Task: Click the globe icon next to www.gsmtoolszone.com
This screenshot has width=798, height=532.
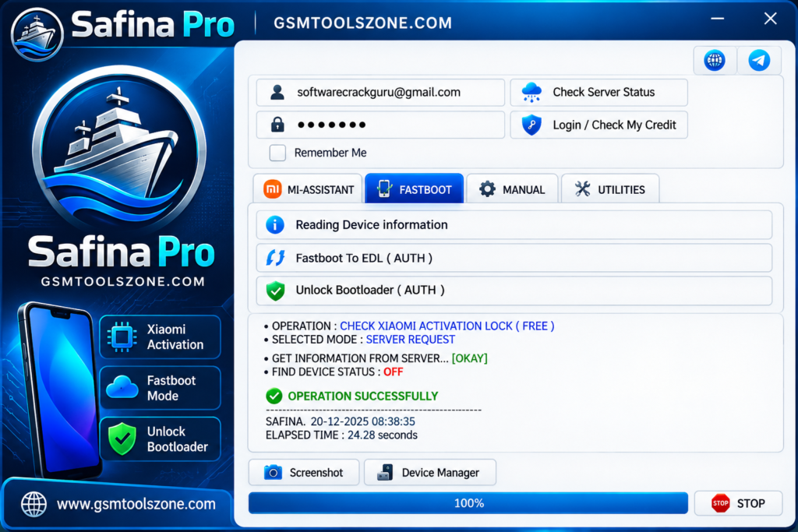Action: 34,504
